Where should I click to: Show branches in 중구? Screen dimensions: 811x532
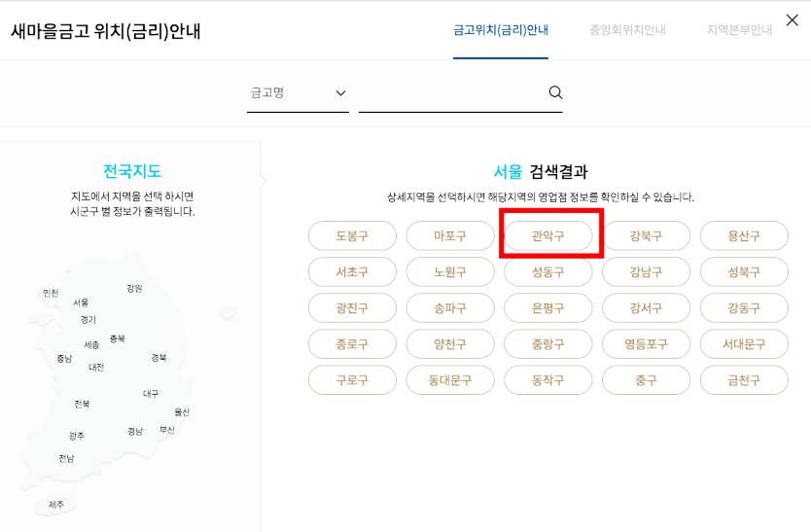tap(646, 380)
